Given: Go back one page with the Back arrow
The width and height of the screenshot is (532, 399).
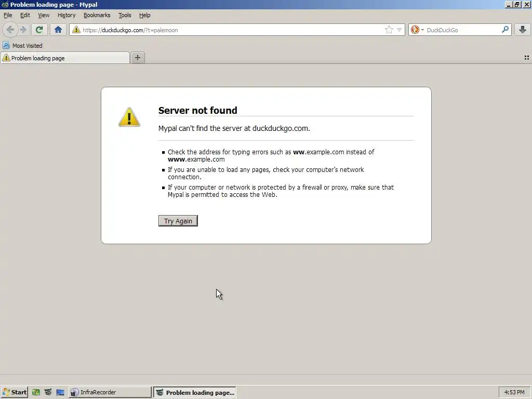Looking at the screenshot, I should pyautogui.click(x=10, y=30).
